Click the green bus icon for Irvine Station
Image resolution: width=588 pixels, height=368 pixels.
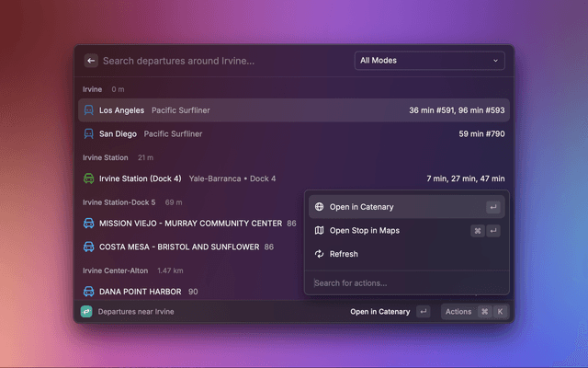tap(89, 178)
